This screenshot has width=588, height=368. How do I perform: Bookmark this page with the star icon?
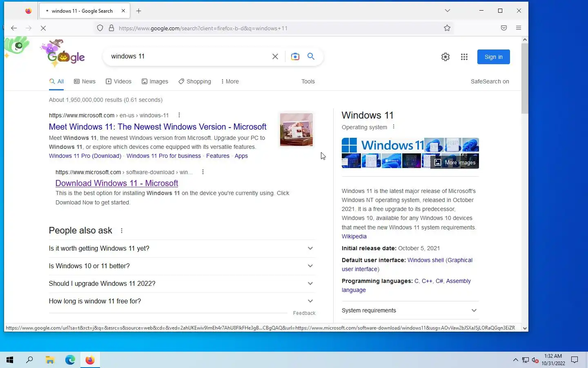click(x=447, y=28)
